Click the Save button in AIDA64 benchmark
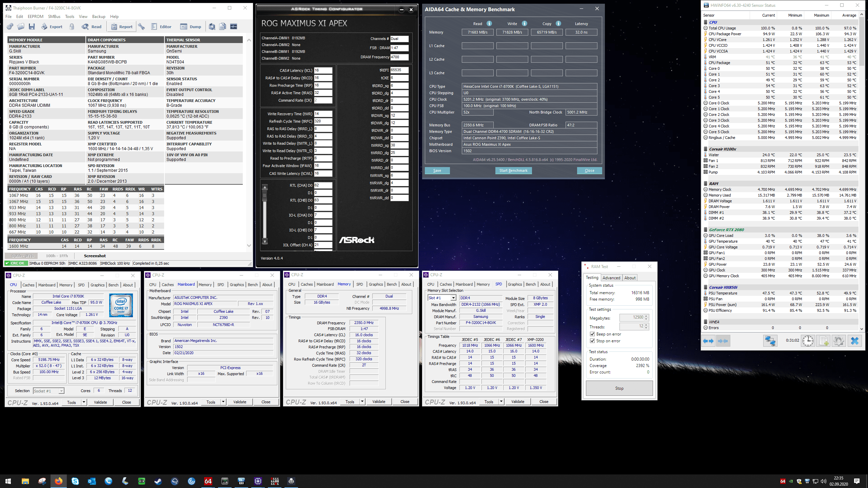The image size is (868, 488). click(x=437, y=170)
